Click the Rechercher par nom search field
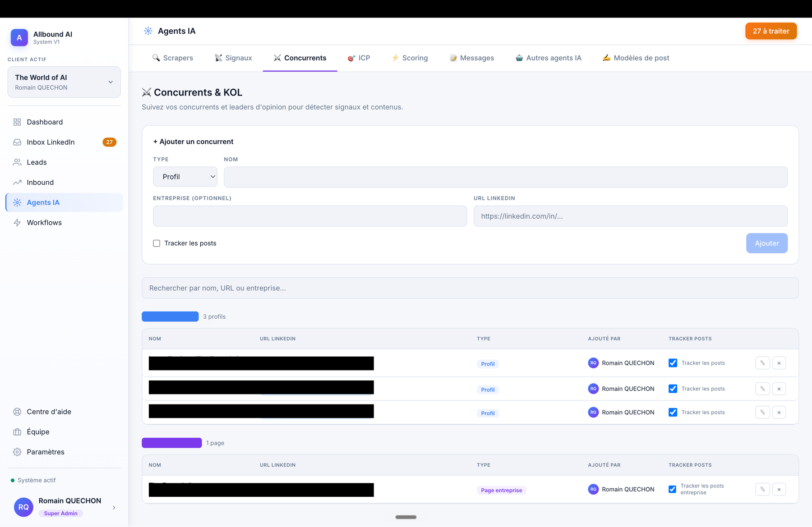This screenshot has width=812, height=527. pyautogui.click(x=470, y=288)
